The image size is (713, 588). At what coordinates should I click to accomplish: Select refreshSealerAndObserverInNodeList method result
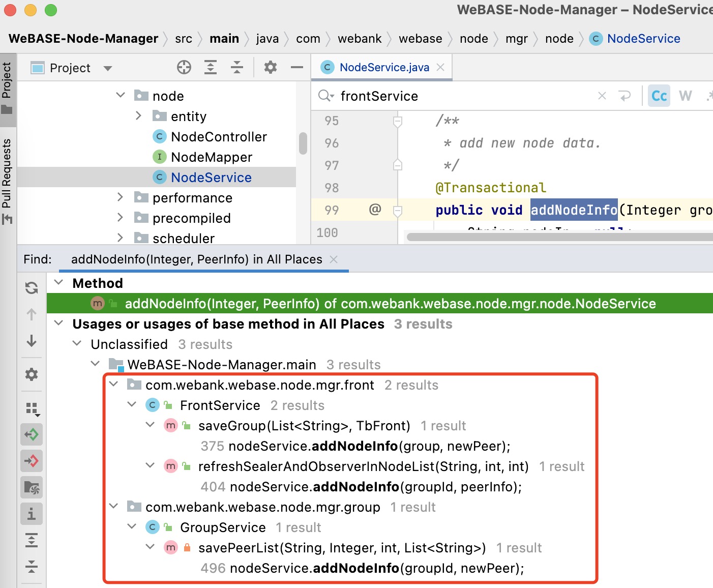[363, 466]
